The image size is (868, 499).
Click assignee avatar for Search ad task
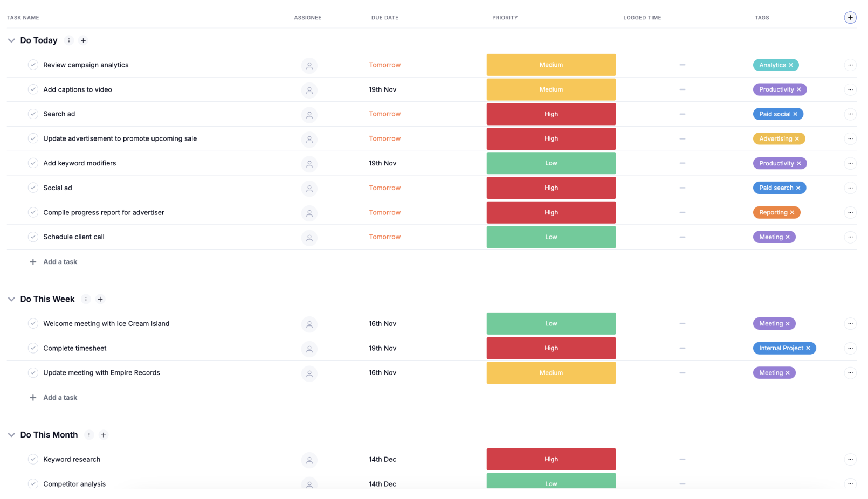309,115
